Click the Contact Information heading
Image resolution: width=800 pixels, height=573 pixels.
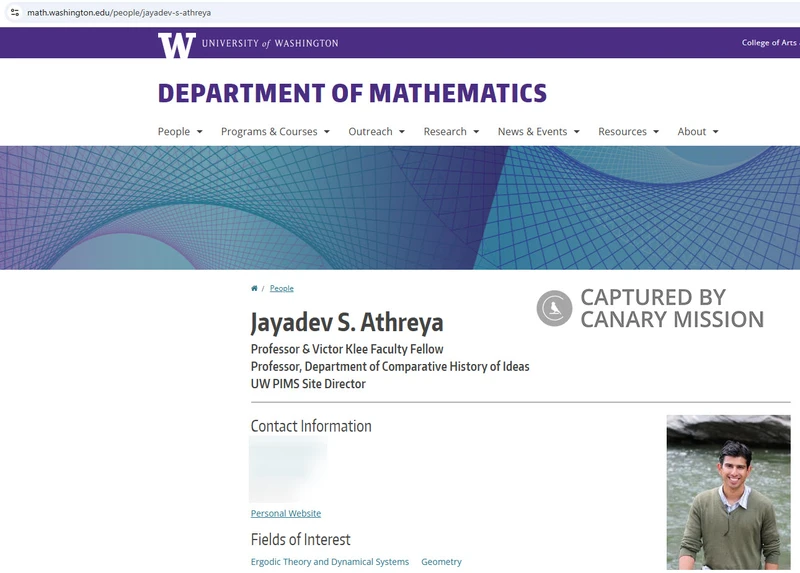tap(311, 426)
